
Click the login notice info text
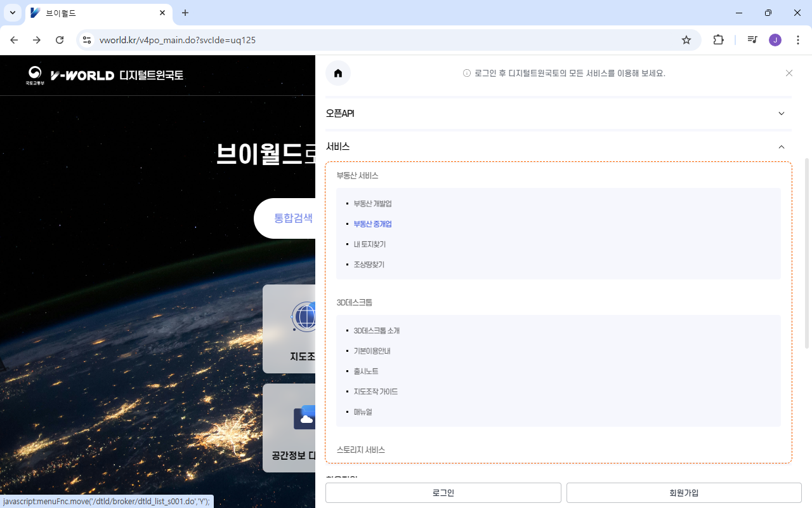coord(564,74)
